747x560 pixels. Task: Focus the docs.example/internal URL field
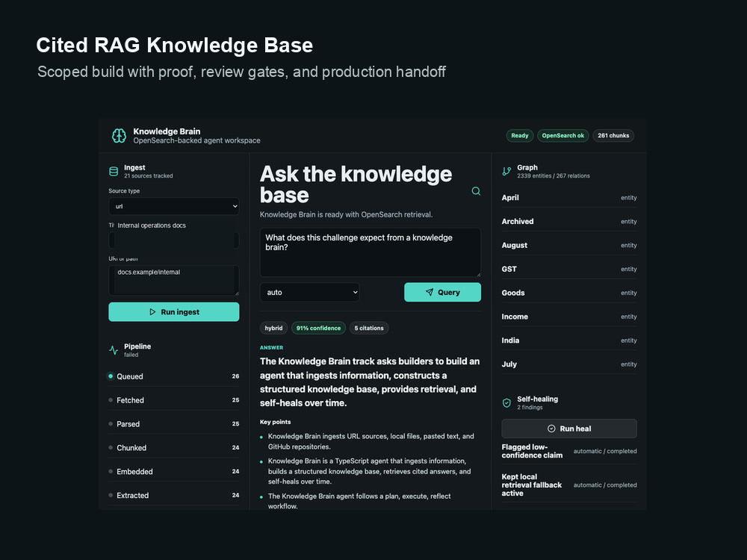coord(174,281)
